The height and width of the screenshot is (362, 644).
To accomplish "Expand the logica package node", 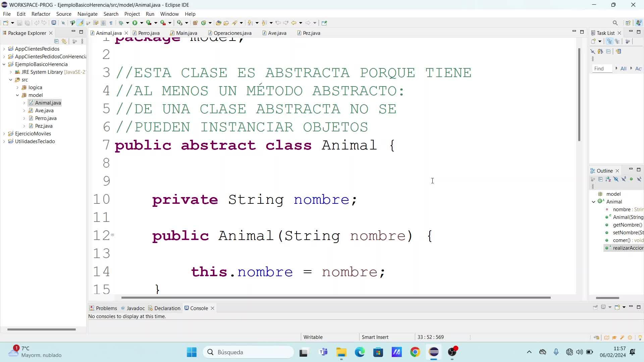I will [17, 87].
